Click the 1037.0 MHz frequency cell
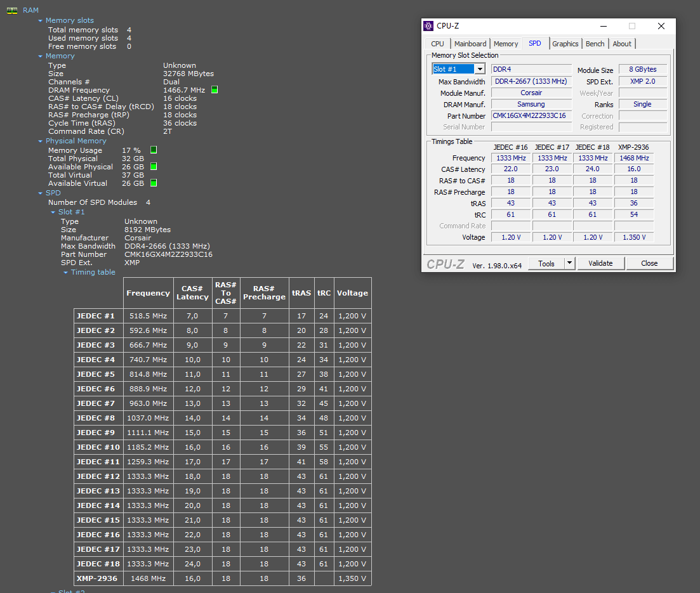 click(x=149, y=418)
